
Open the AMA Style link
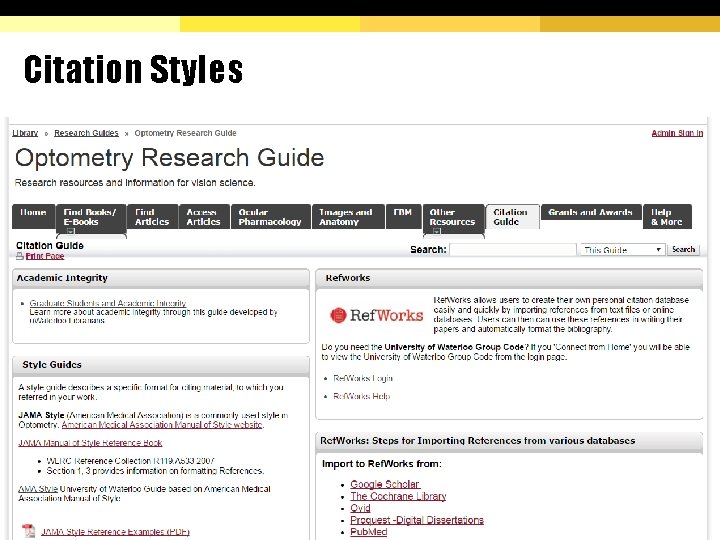(38, 489)
